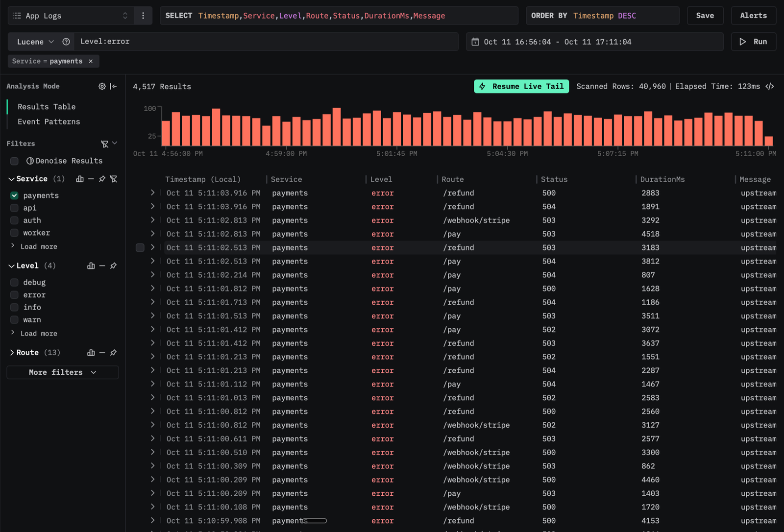Open Analysis Mode settings gear
The image size is (784, 532).
point(102,86)
